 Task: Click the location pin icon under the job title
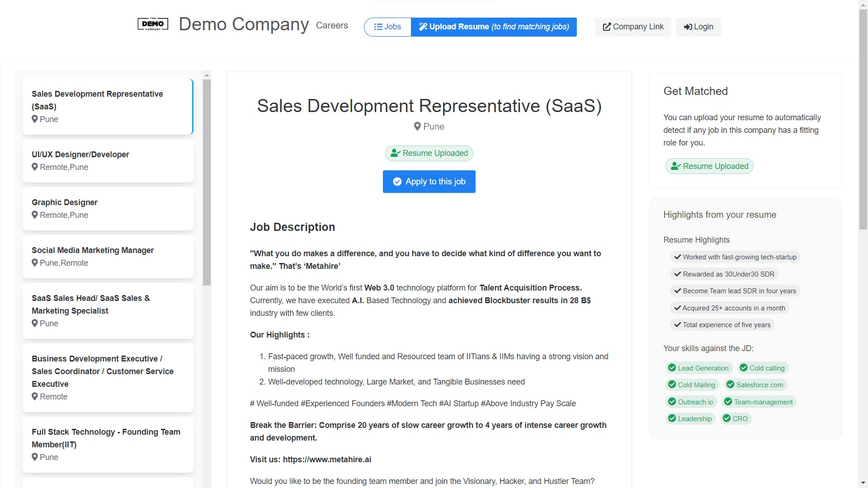417,127
